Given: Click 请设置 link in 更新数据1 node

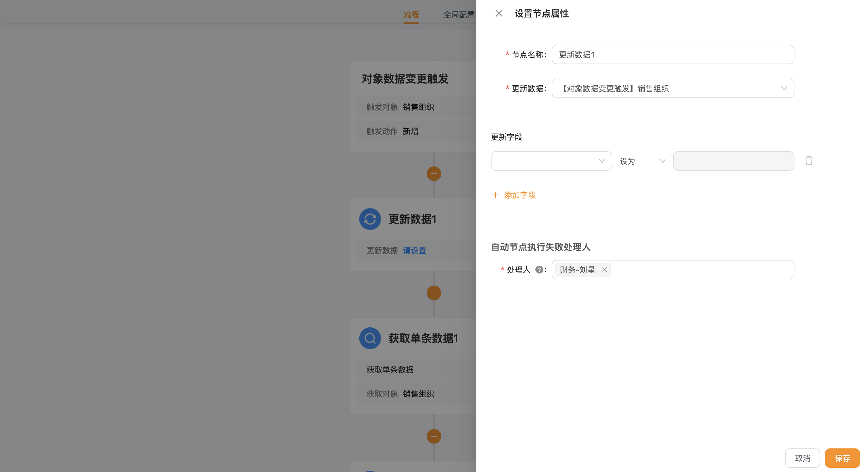Looking at the screenshot, I should [414, 250].
